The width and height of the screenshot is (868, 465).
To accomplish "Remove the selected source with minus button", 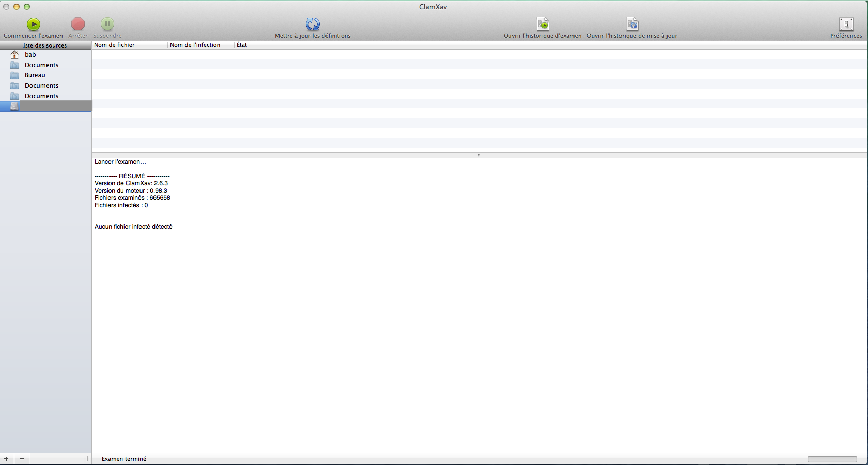I will [22, 459].
